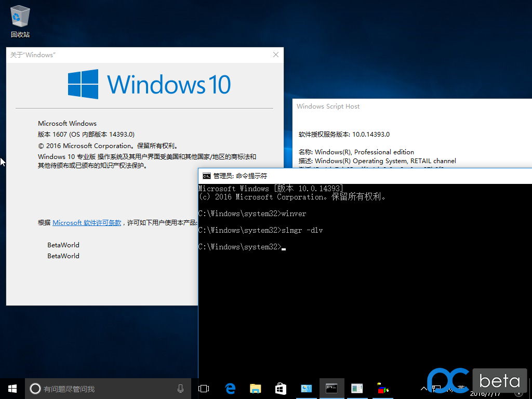
Task: Click the Cortana microphone icon
Action: point(180,389)
